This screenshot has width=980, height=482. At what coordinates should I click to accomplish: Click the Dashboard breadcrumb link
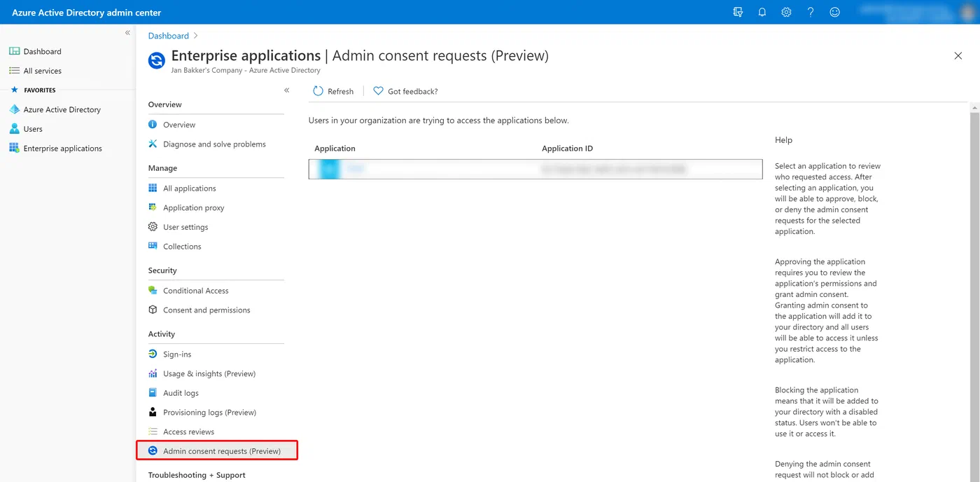(x=169, y=36)
